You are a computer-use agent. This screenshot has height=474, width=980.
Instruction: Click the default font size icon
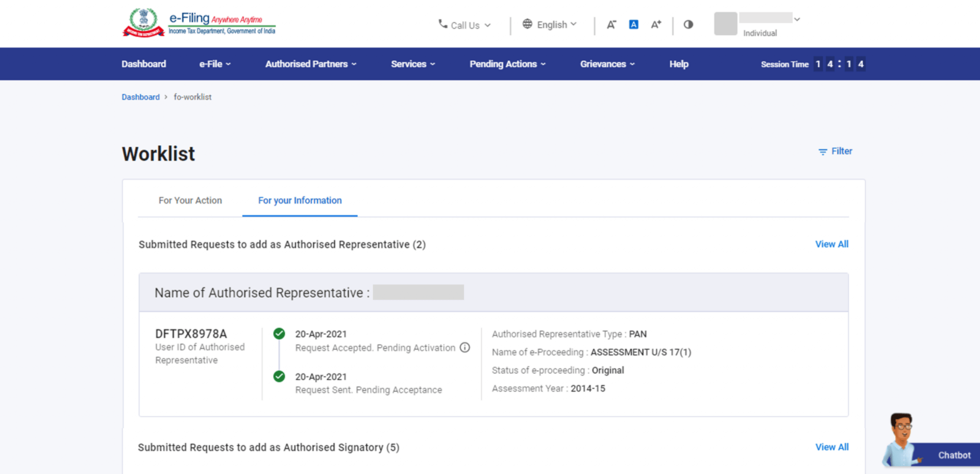click(x=633, y=24)
